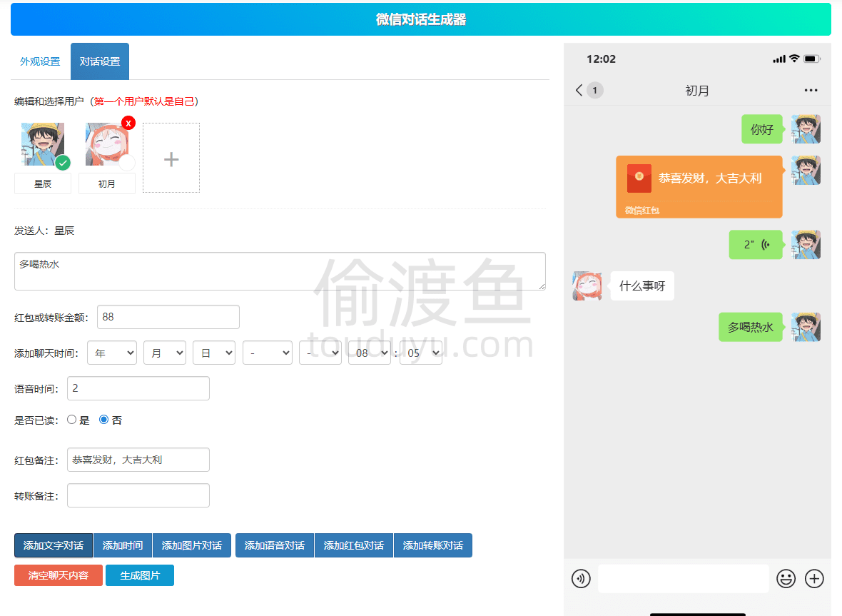
Task: Tap the unread count badge 1
Action: (594, 90)
